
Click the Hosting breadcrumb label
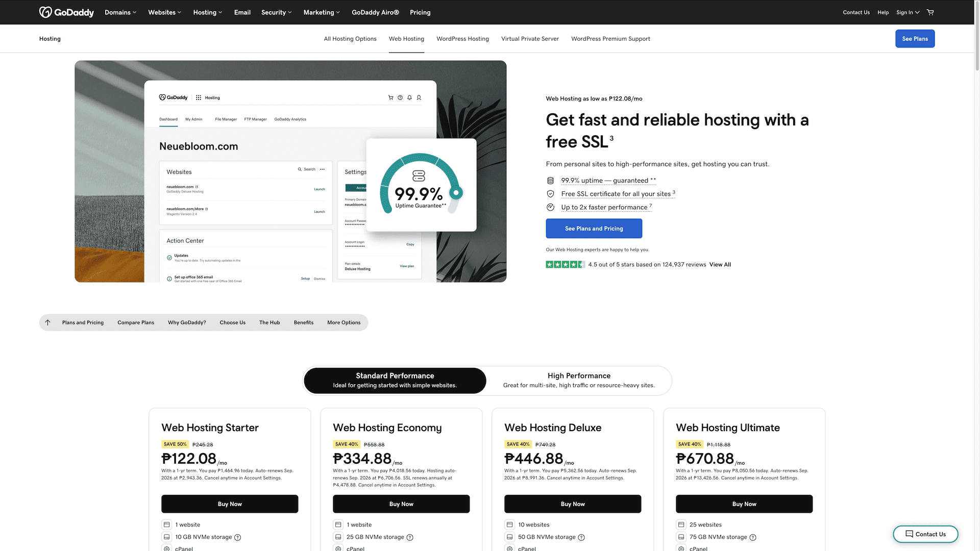click(x=50, y=39)
